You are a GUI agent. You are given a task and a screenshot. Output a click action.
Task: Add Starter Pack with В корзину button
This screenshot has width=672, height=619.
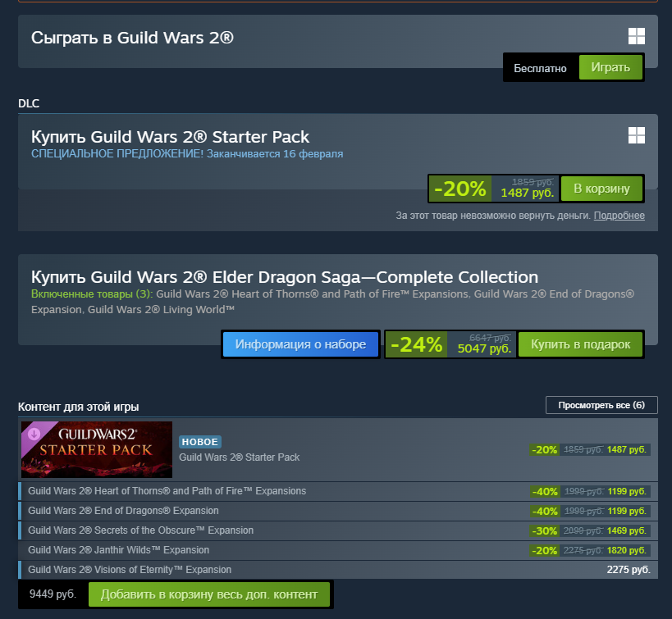click(x=601, y=189)
